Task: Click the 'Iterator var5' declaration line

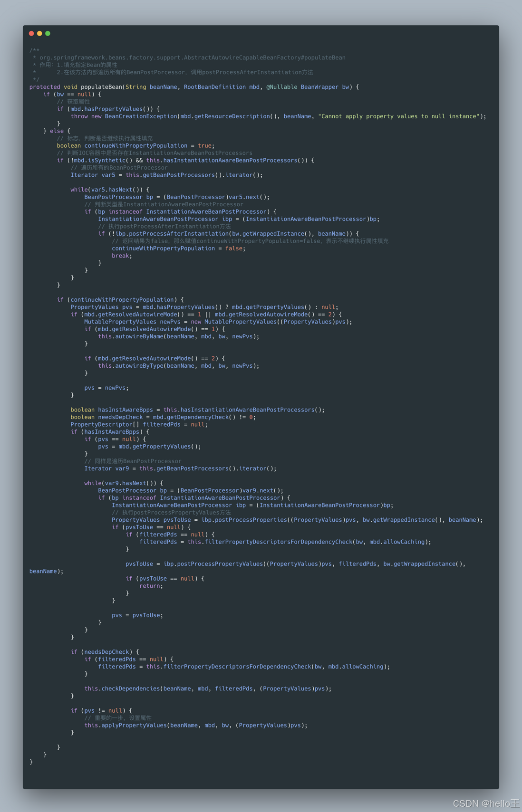Action: tap(166, 175)
